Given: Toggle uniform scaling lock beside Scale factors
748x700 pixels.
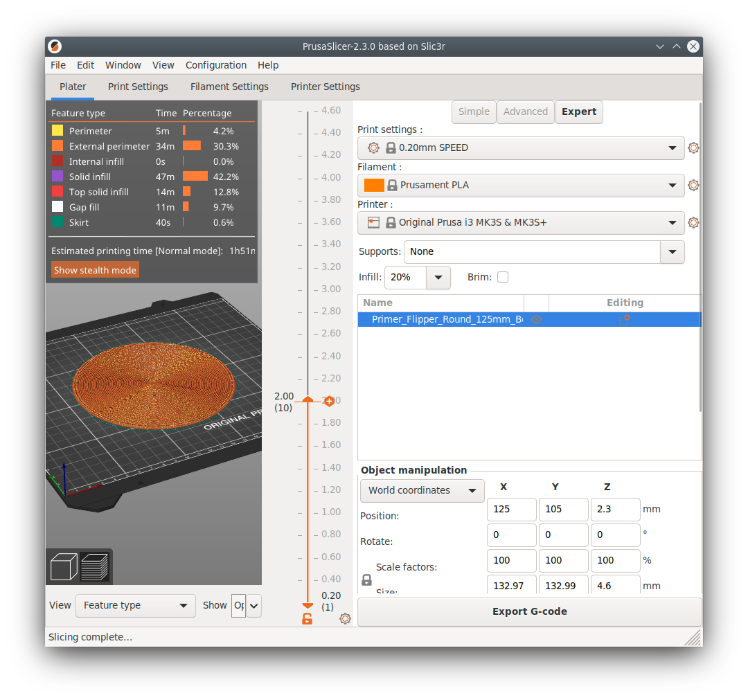Looking at the screenshot, I should pos(366,580).
